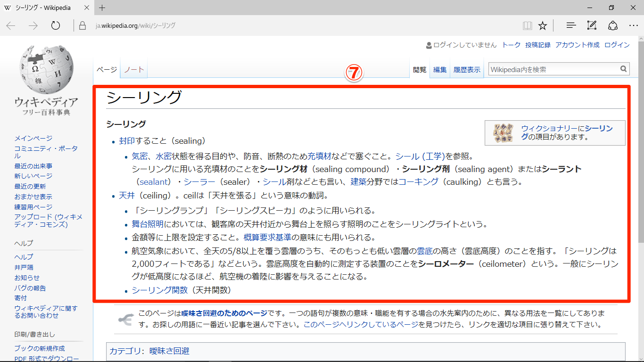Click the padlock site info icon
Viewport: 644px width, 362px height.
point(83,25)
